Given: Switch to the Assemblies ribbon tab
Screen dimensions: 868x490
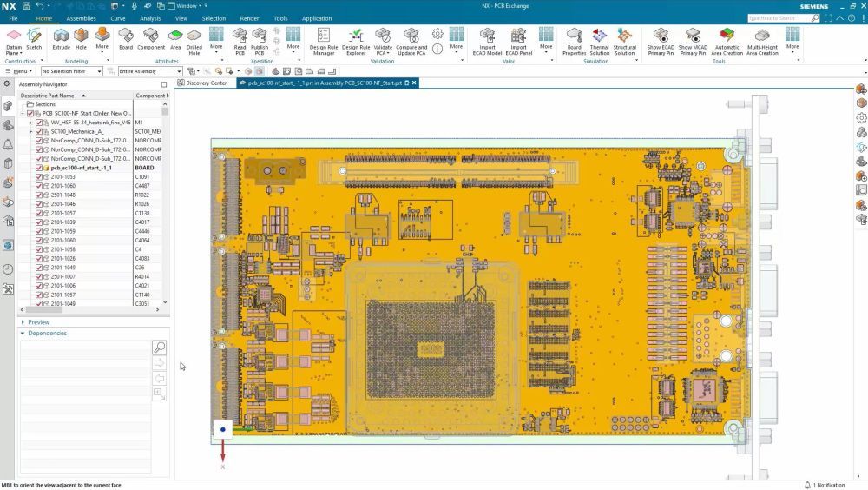Looking at the screenshot, I should (81, 18).
